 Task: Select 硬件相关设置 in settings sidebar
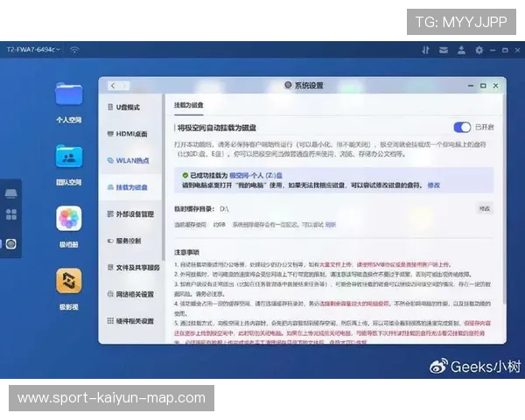click(x=130, y=321)
